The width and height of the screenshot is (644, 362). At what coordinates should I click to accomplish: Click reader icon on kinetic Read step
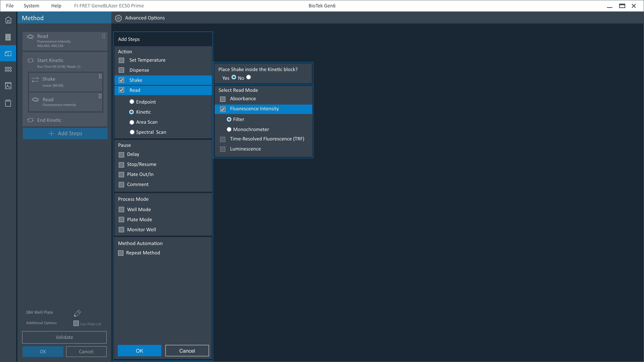coord(36,100)
